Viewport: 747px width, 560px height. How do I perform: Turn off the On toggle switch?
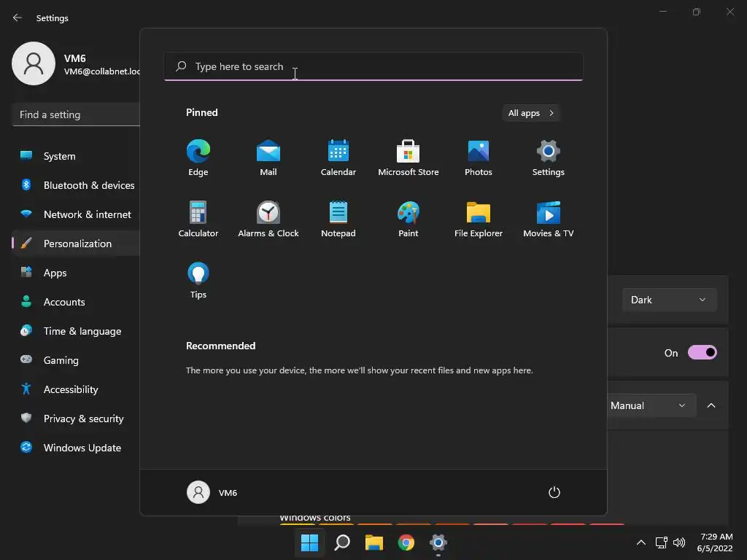click(703, 352)
